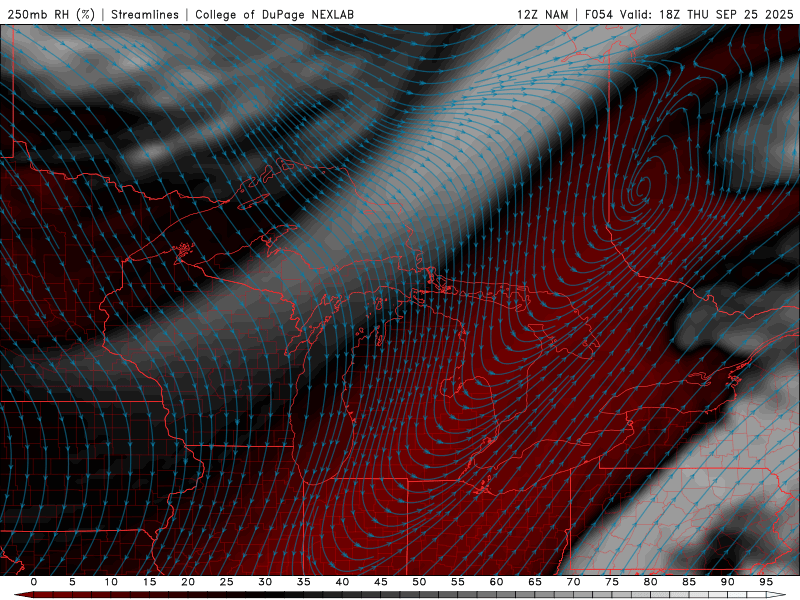Click the "45" label on the color scale

pyautogui.click(x=381, y=582)
